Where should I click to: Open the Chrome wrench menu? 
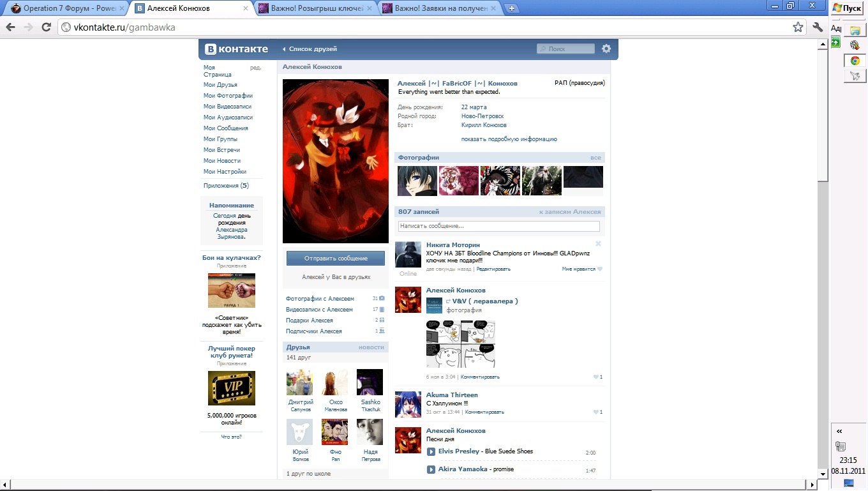[x=818, y=27]
